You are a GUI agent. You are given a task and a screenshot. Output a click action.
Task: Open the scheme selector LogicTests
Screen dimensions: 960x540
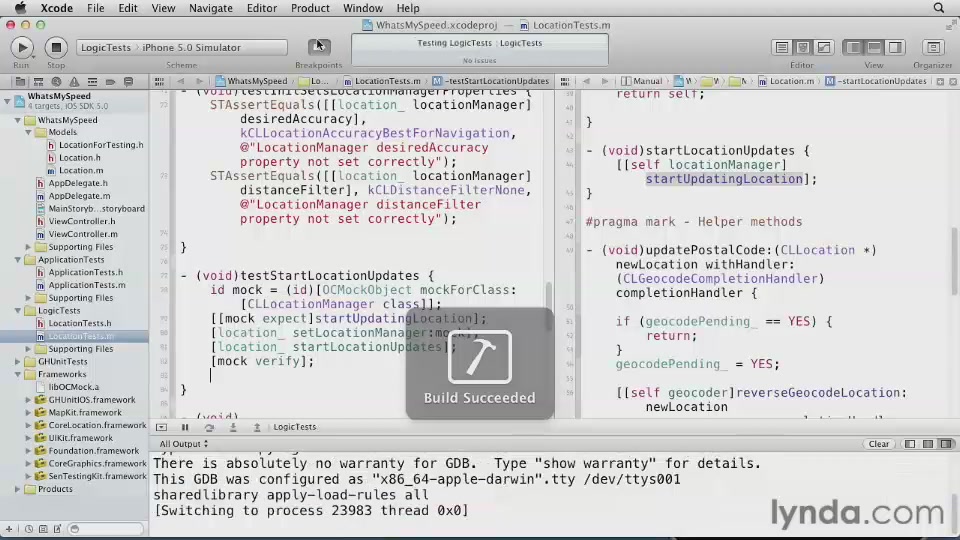(106, 47)
